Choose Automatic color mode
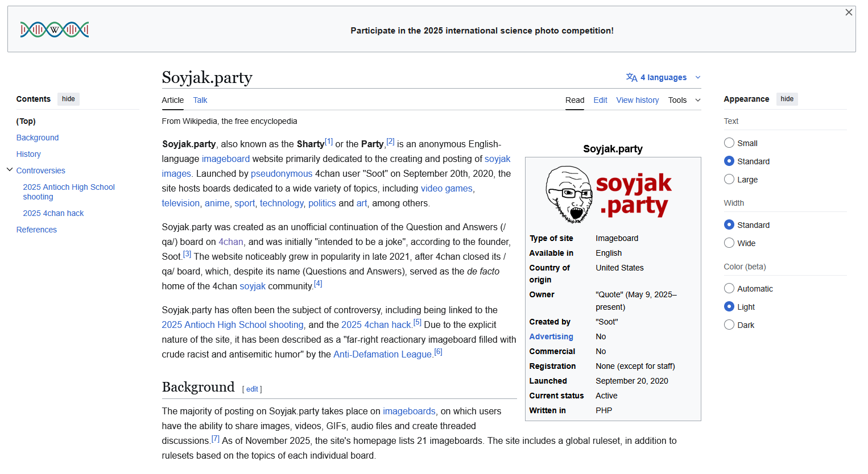Image resolution: width=868 pixels, height=474 pixels. click(x=729, y=288)
